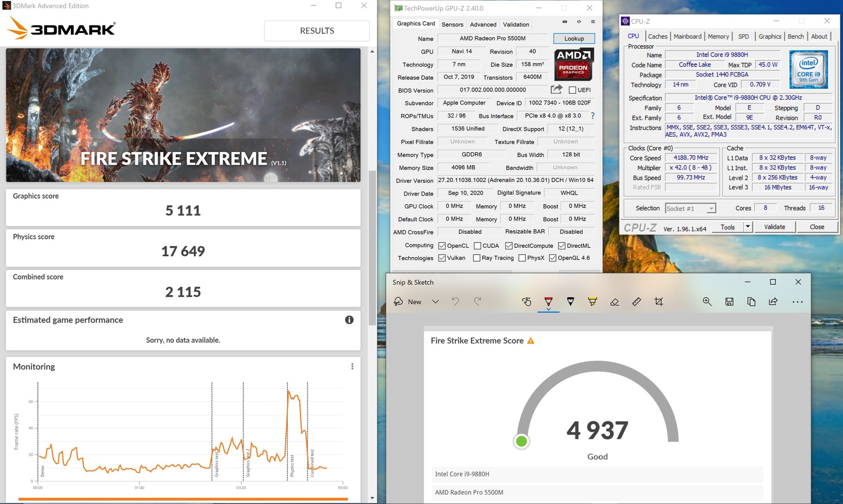
Task: Select the yellow Highlighter tool
Action: [x=592, y=301]
